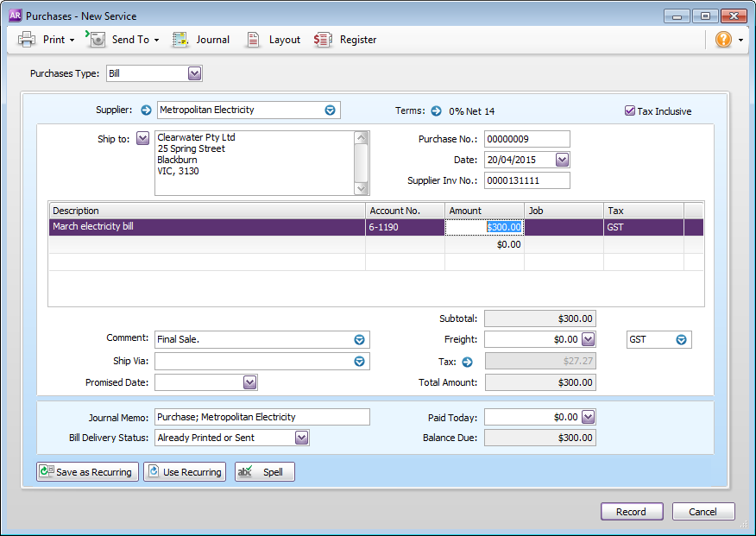Click the Layout document icon
Screen dimensions: 756x536
(x=253, y=40)
